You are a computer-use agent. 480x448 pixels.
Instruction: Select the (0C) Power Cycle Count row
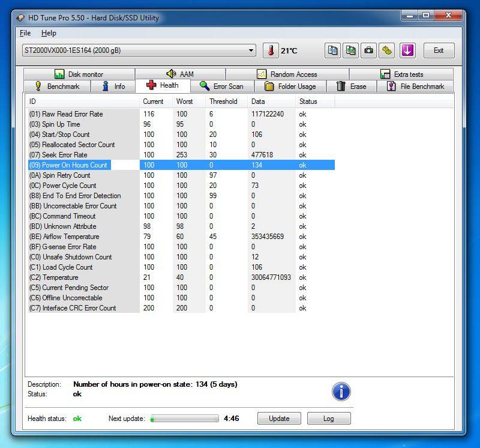click(181, 186)
